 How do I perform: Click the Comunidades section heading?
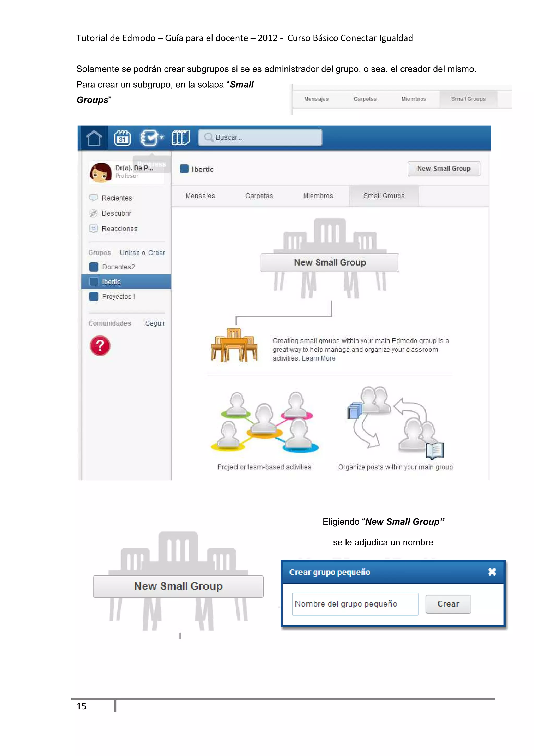coord(110,323)
